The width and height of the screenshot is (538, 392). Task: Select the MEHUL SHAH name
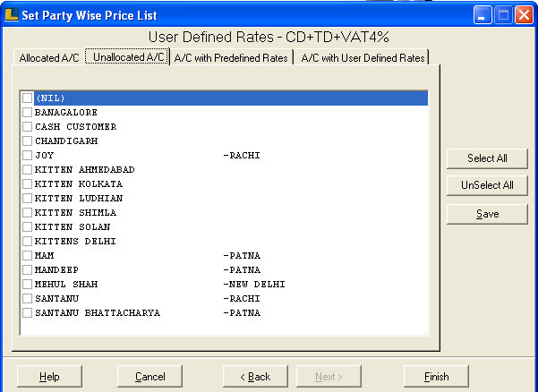pyautogui.click(x=66, y=284)
